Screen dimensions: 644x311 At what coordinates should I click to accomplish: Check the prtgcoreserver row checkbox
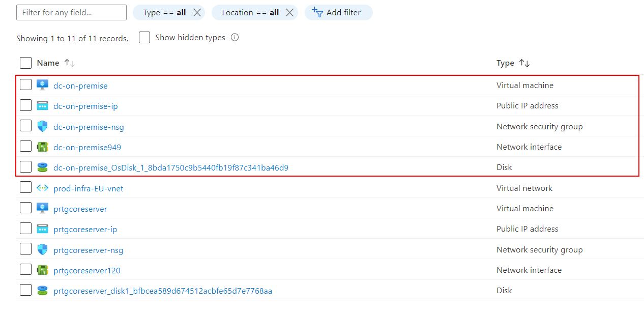tap(25, 208)
